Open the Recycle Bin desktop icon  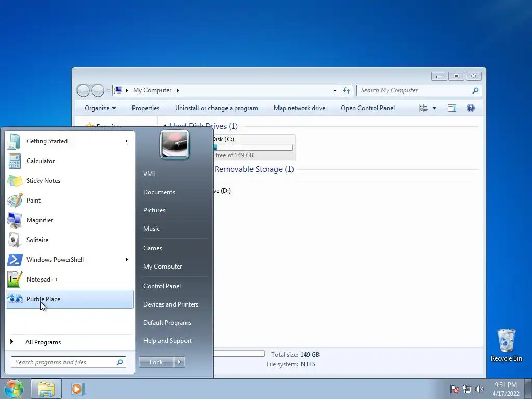coord(507,345)
